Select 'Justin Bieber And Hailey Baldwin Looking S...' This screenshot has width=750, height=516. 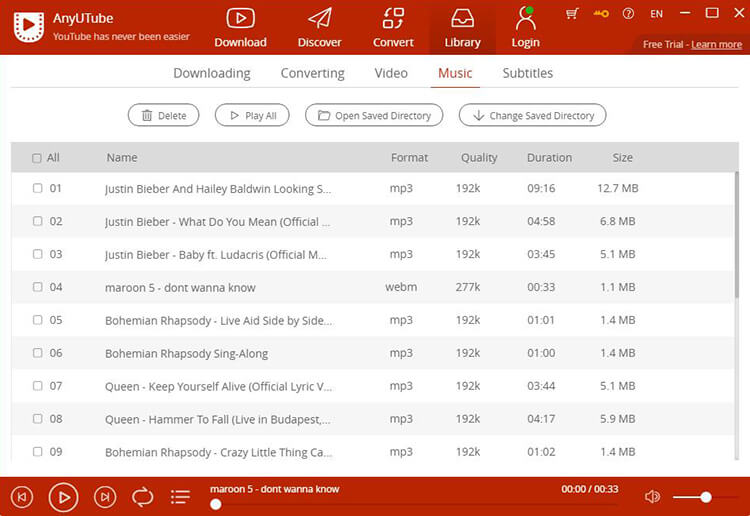tap(218, 189)
